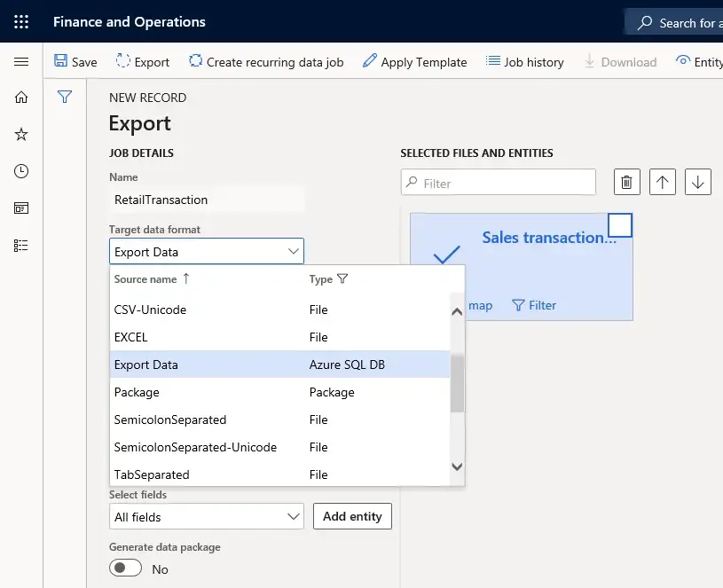Click the dropdown list scrollbar thumb
The height and width of the screenshot is (588, 723).
click(458, 383)
